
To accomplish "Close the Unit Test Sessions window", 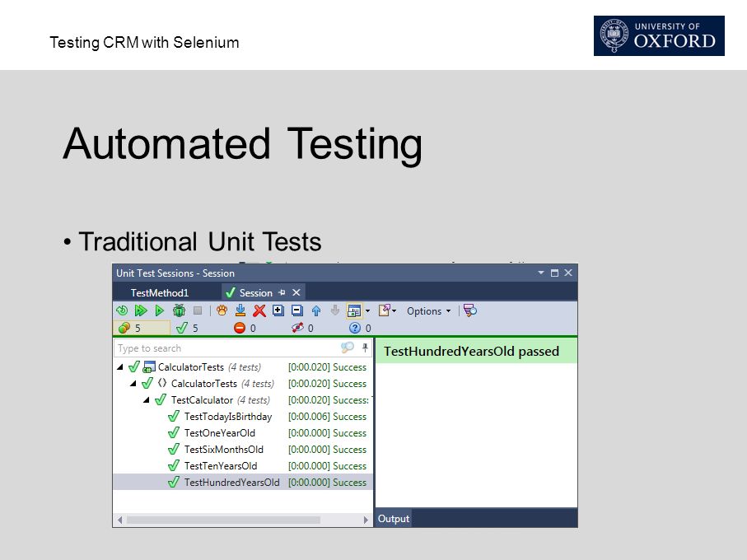I will click(x=568, y=273).
